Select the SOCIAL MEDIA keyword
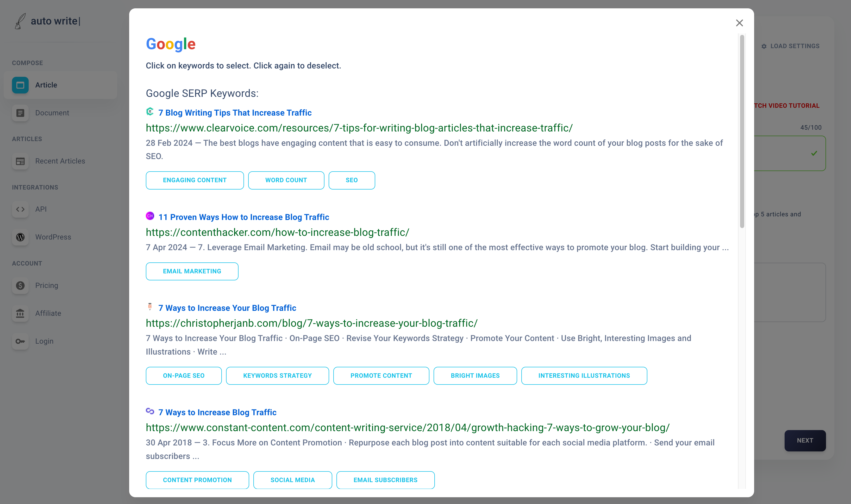Viewport: 851px width, 504px height. 292,480
